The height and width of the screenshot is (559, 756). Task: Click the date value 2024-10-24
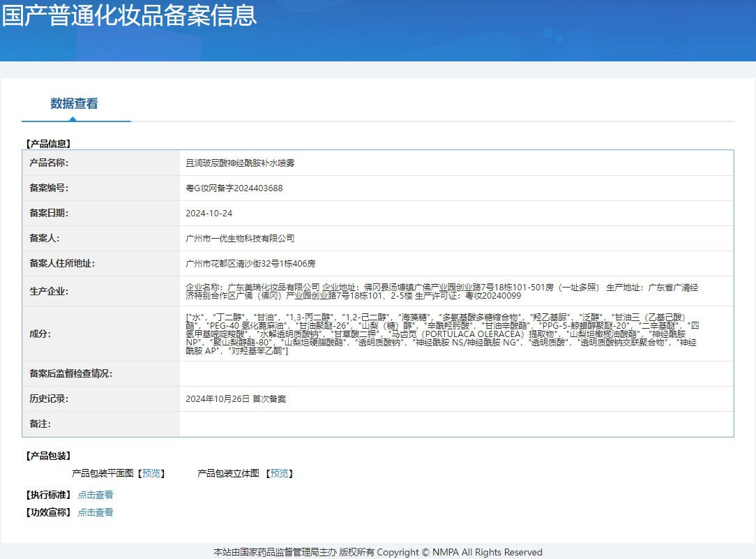tap(209, 213)
